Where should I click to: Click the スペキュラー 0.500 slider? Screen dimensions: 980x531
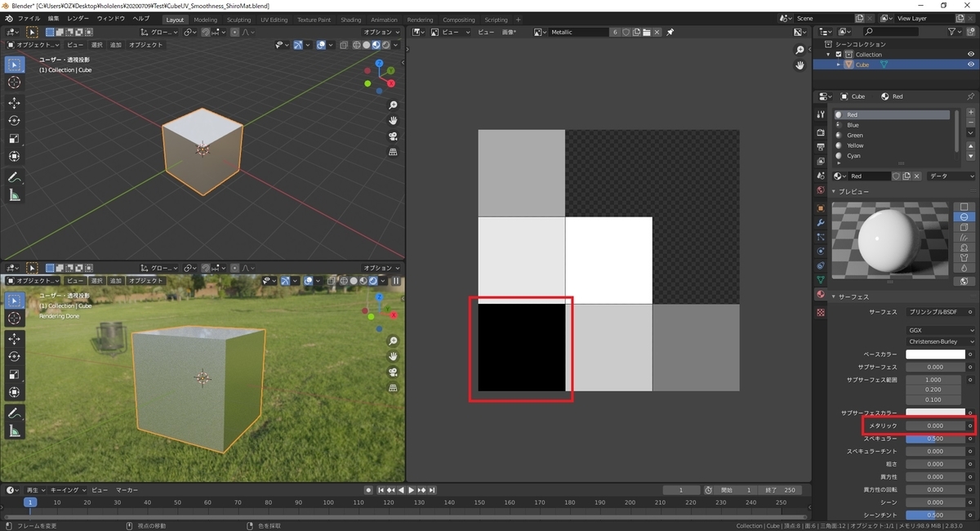tap(935, 439)
